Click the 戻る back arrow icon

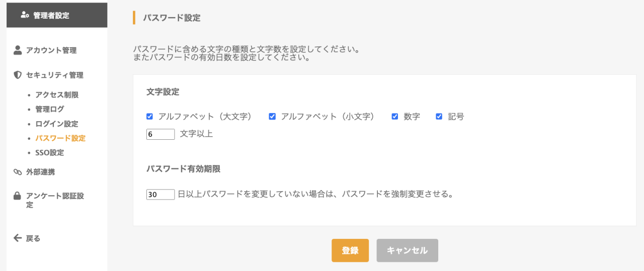pyautogui.click(x=18, y=238)
